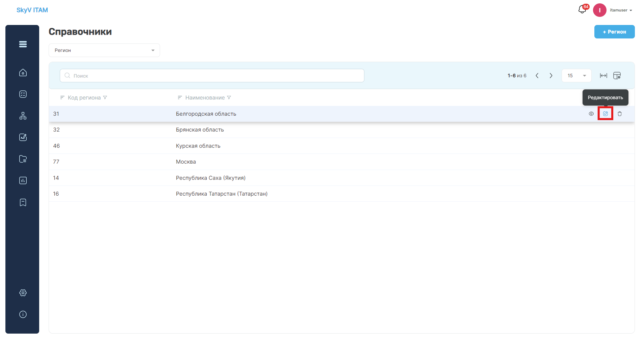
Task: Open the checklist tasks sidebar icon
Action: 23,94
